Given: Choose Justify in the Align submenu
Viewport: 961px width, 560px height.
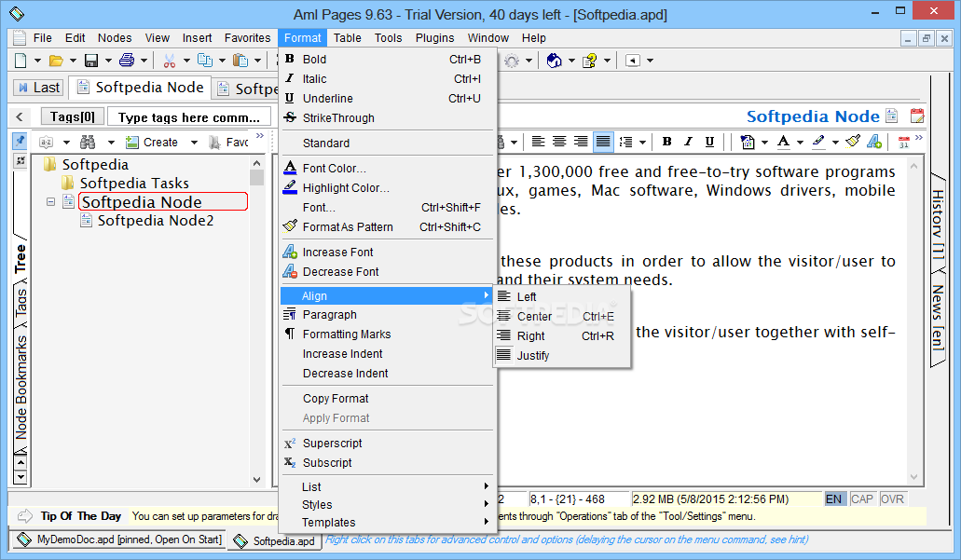Looking at the screenshot, I should pos(561,355).
